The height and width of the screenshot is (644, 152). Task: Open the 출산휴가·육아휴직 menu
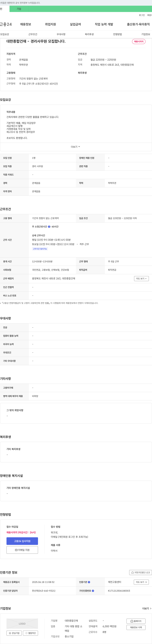[x=138, y=24]
